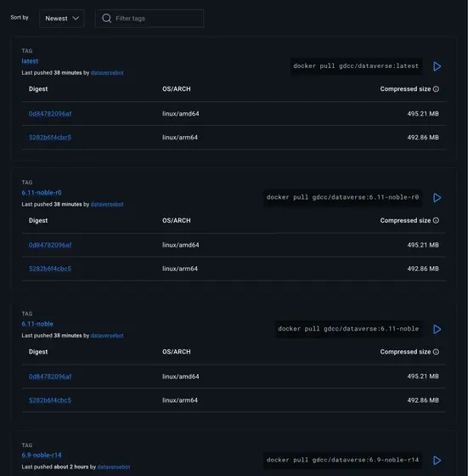
Task: Click the OS/ARCH header in 6.11-noble section
Action: coord(177,352)
